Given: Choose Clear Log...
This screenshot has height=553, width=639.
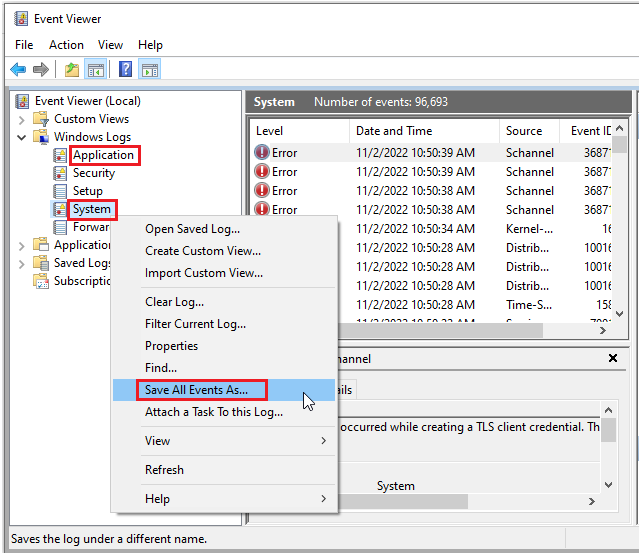Looking at the screenshot, I should (224, 302).
